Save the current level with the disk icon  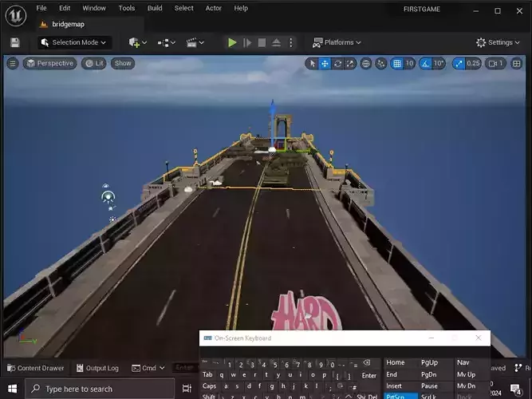coord(15,42)
